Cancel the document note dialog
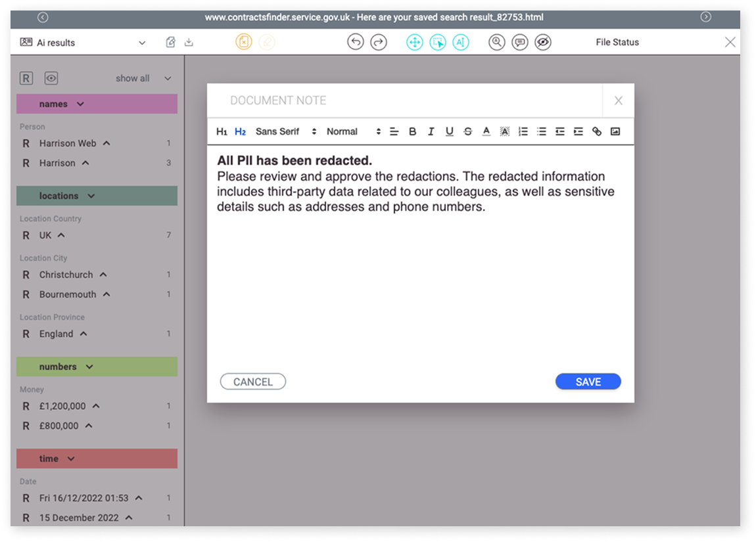This screenshot has height=542, width=756. click(252, 381)
